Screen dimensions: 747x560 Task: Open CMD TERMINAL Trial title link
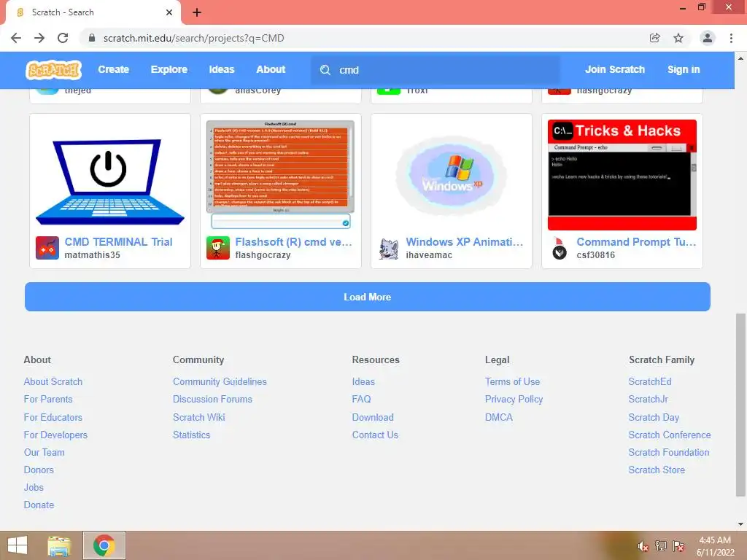(118, 242)
